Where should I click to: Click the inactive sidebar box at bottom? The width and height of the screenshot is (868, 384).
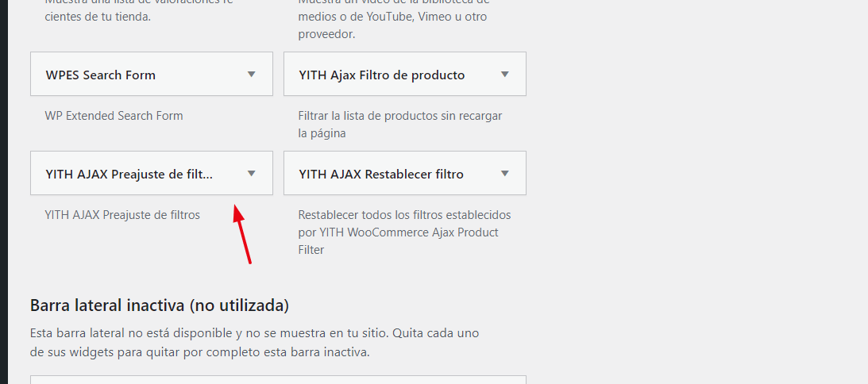point(278,379)
